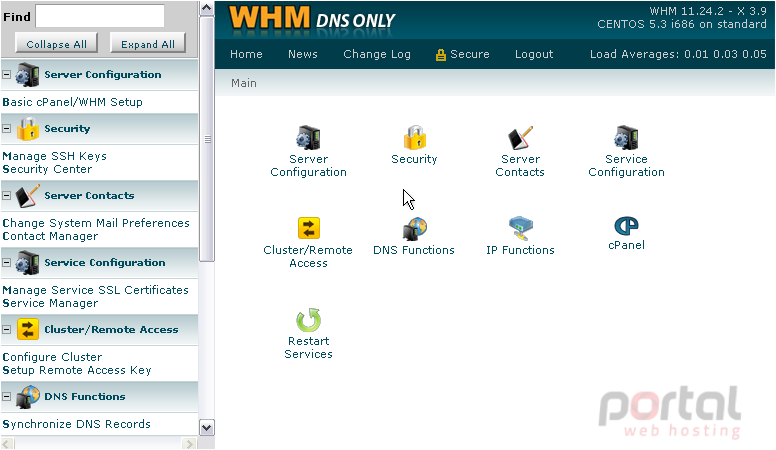This screenshot has width=776, height=450.
Task: Open Change Log in the top navigation
Action: point(377,54)
